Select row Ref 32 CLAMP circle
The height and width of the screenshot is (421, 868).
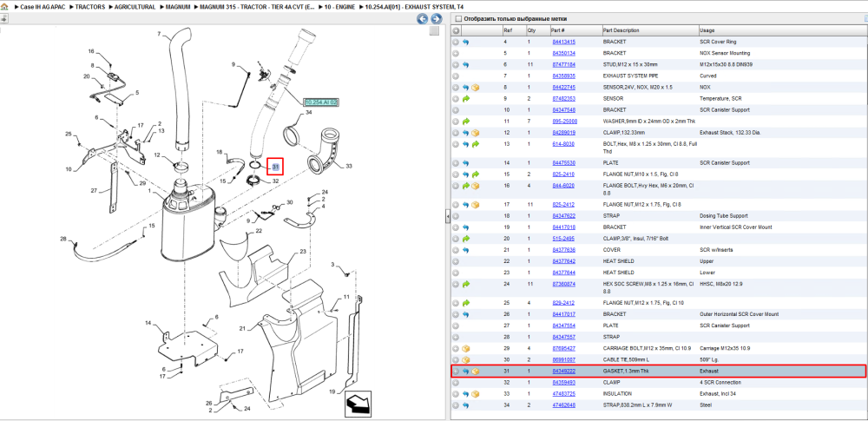click(457, 382)
